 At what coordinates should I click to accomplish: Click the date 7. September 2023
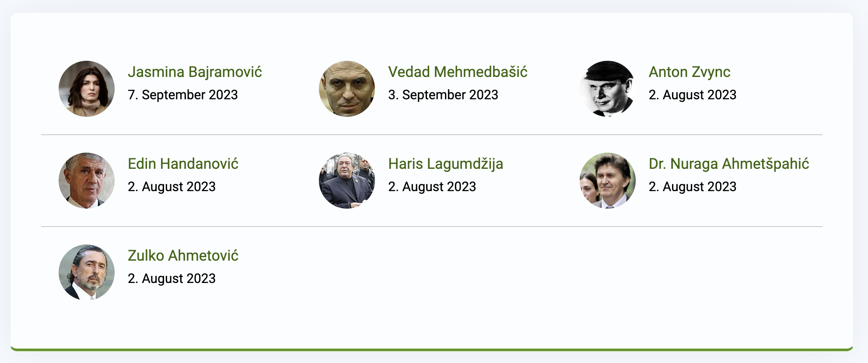click(182, 95)
